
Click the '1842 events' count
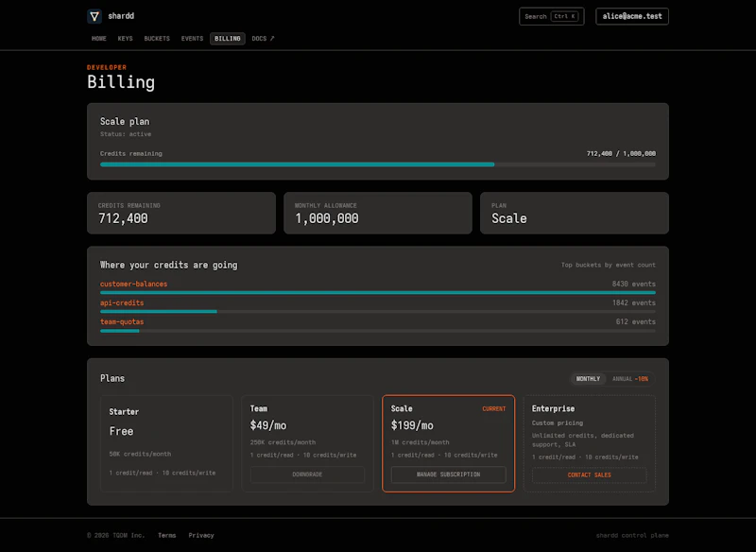coord(633,302)
